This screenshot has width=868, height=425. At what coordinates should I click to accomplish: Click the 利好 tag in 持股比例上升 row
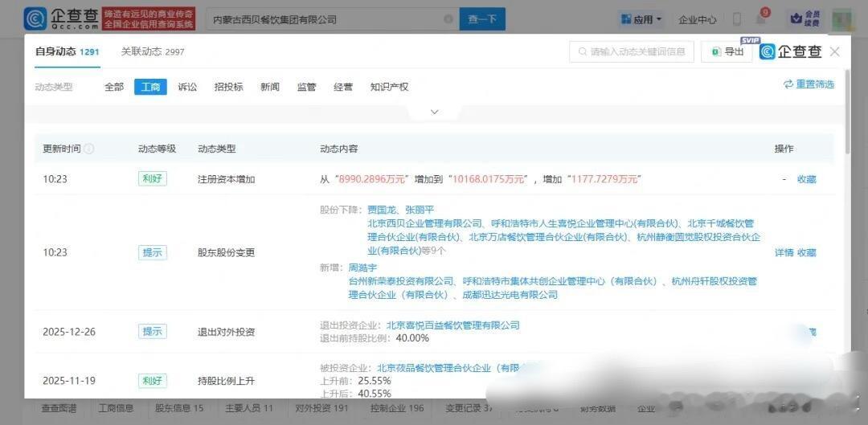152,381
